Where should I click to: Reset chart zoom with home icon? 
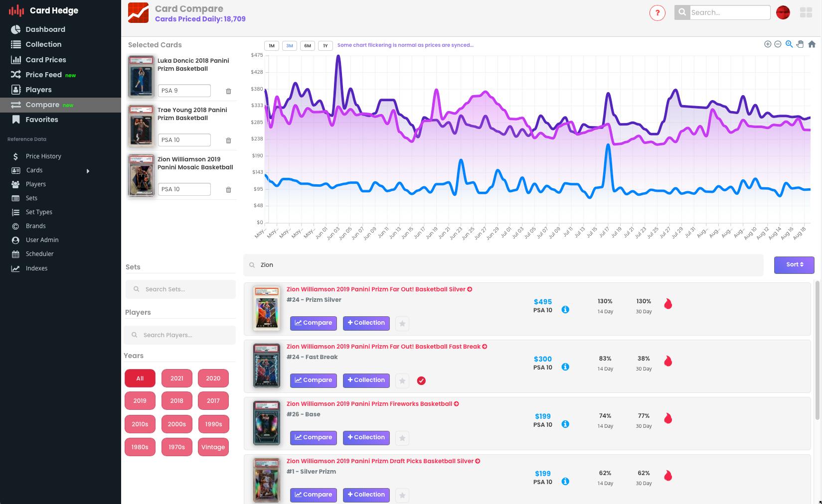click(812, 44)
